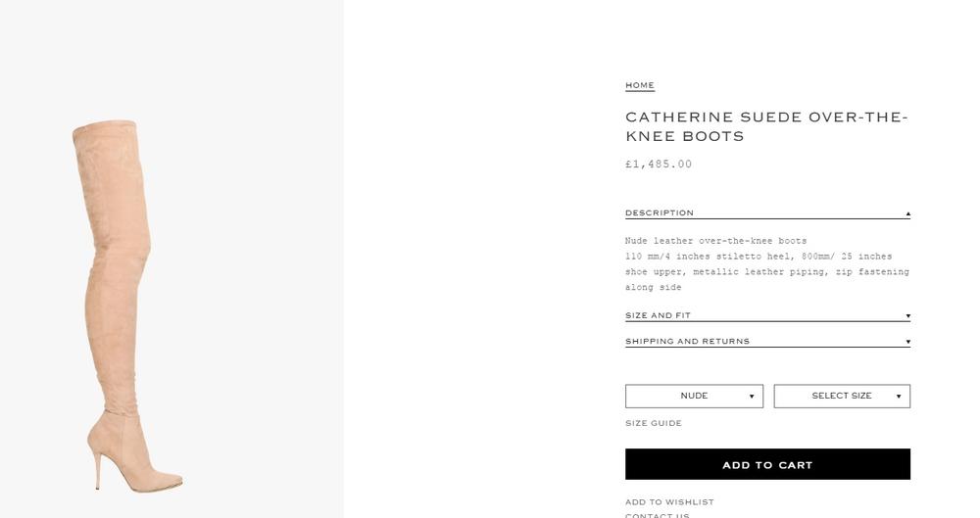This screenshot has height=518, width=980.
Task: Expand the Size and Fit arrow
Action: (x=907, y=316)
